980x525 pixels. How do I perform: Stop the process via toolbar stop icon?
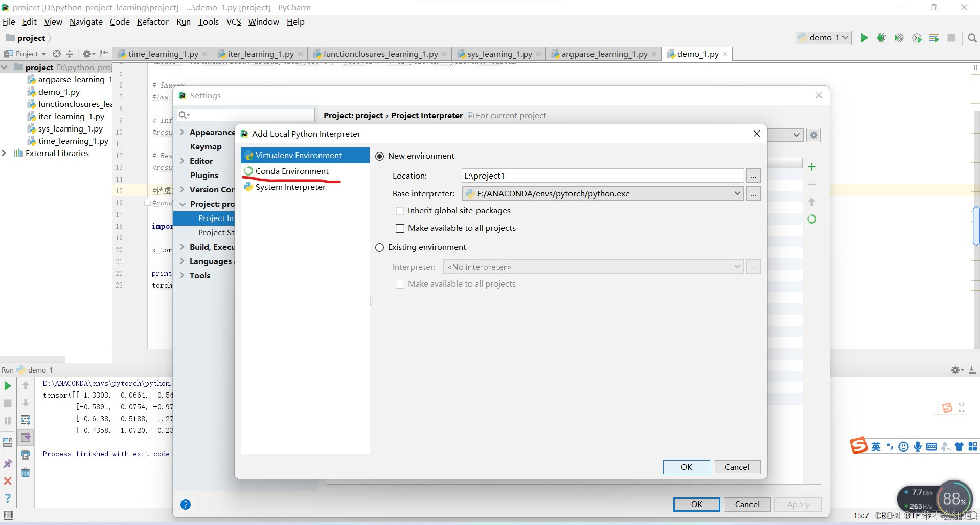[951, 38]
